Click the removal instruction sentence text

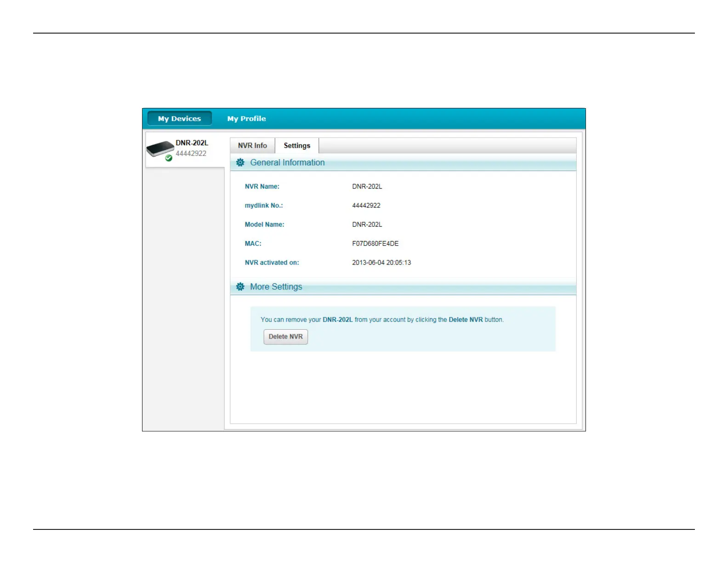(382, 320)
